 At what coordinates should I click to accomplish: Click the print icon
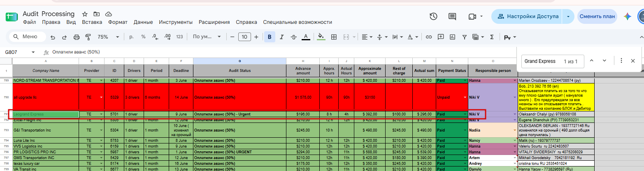(76, 37)
